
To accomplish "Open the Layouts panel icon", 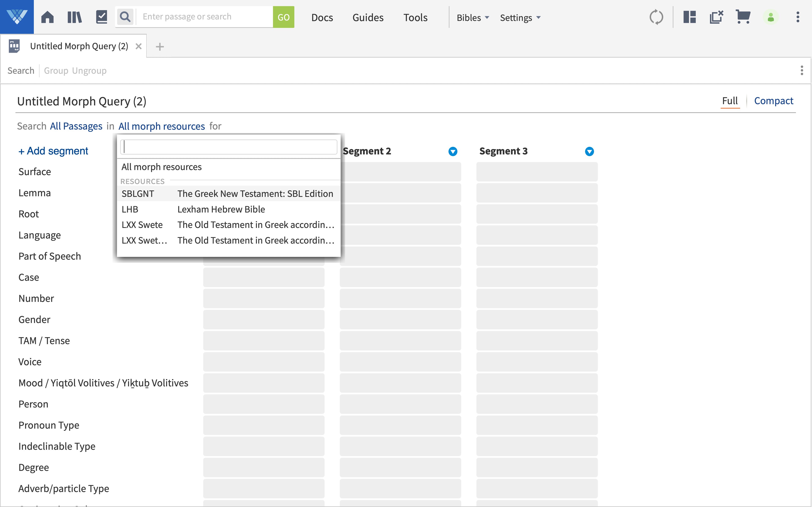I will coord(690,17).
